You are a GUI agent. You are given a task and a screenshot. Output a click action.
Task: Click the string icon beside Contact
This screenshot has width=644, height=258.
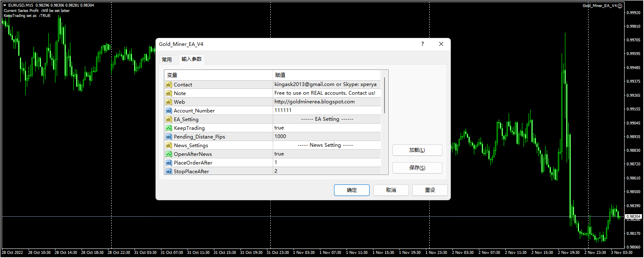click(x=168, y=85)
